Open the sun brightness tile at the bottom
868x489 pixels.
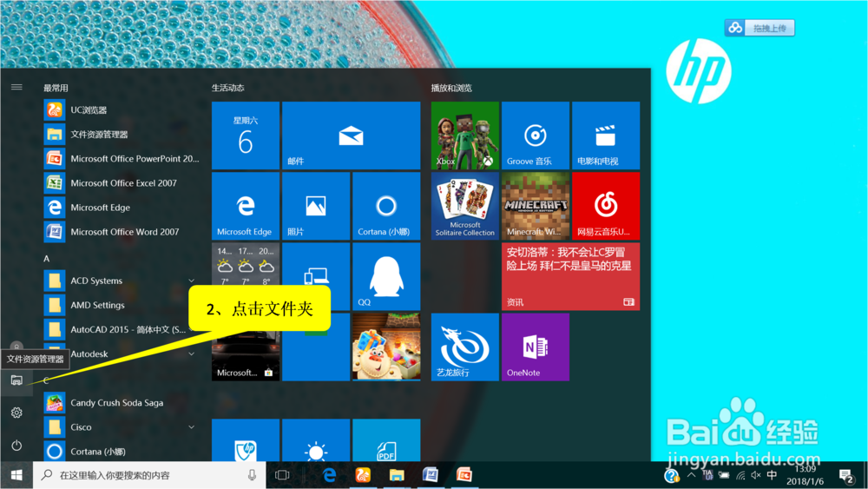click(316, 440)
